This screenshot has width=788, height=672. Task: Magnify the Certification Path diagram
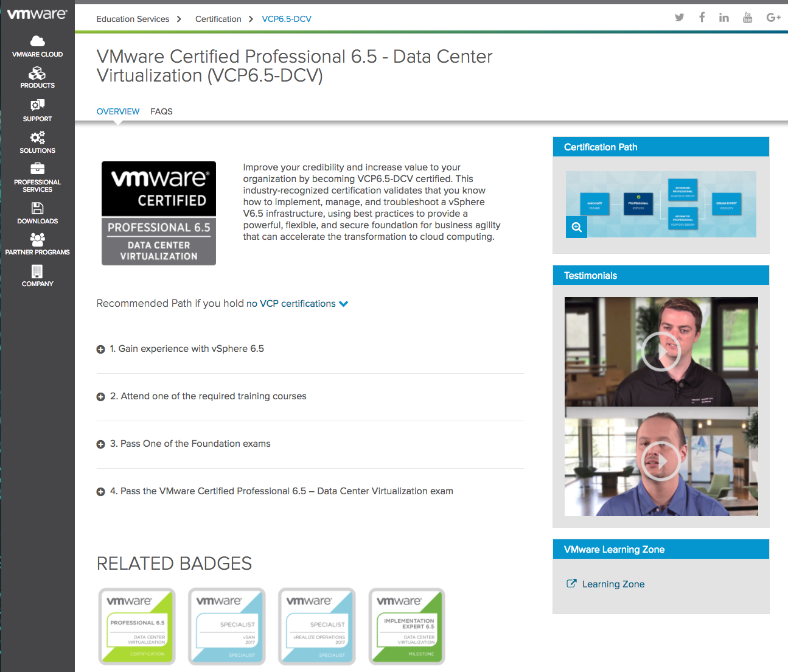pos(576,227)
